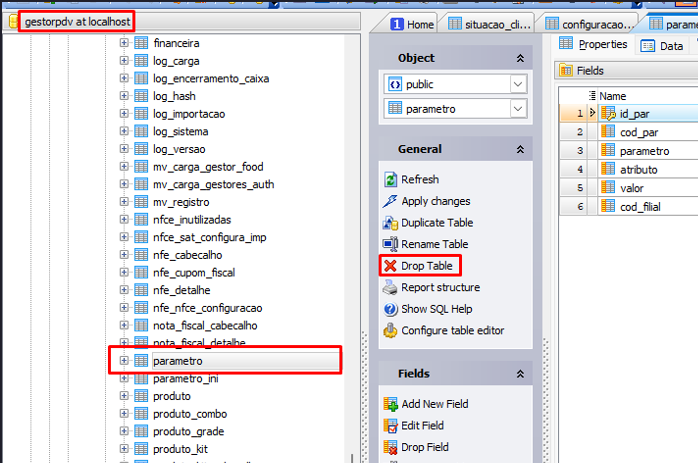This screenshot has height=463, width=698.
Task: Expand the parametro tree node
Action: [124, 361]
